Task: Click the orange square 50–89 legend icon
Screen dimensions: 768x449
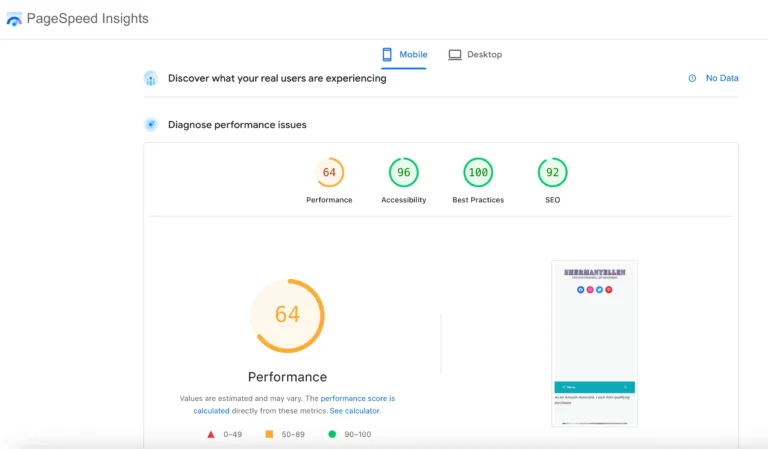Action: [x=269, y=434]
